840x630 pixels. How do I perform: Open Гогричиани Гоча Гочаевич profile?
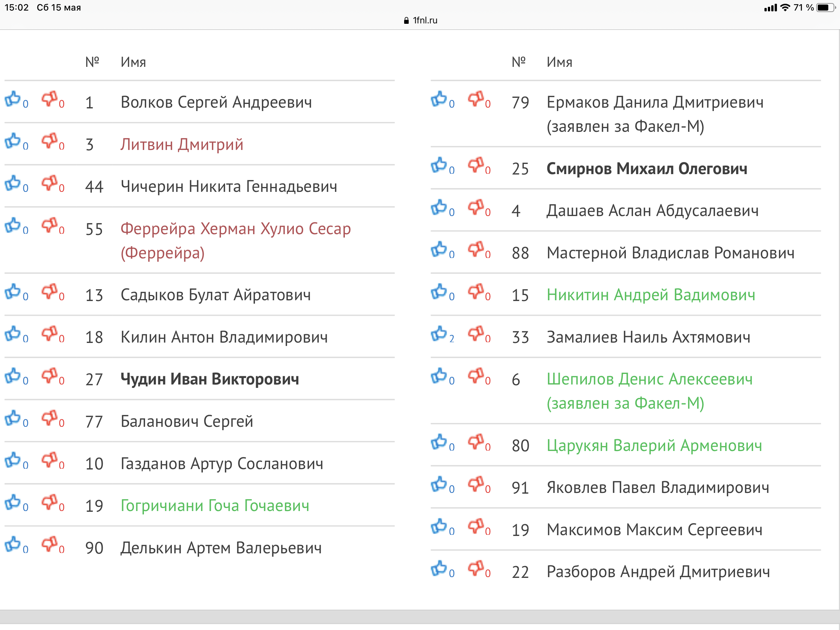215,505
